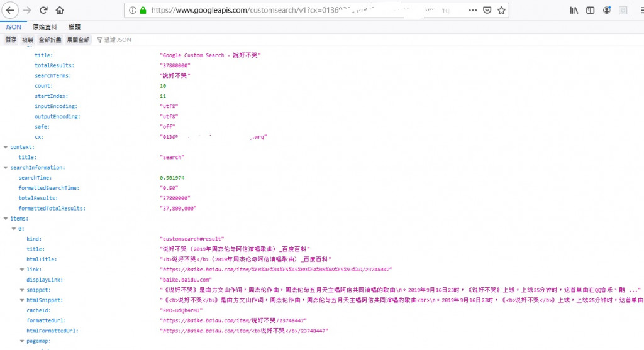Toggle the htmlSnippet row expander
The height and width of the screenshot is (350, 644).
pos(22,300)
